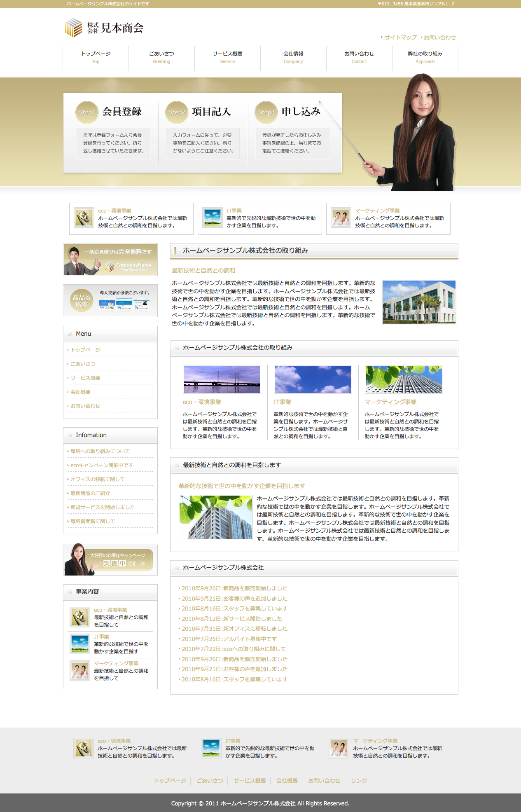Click リンク in the footer navigation
Image resolution: width=521 pixels, height=812 pixels.
tap(359, 781)
